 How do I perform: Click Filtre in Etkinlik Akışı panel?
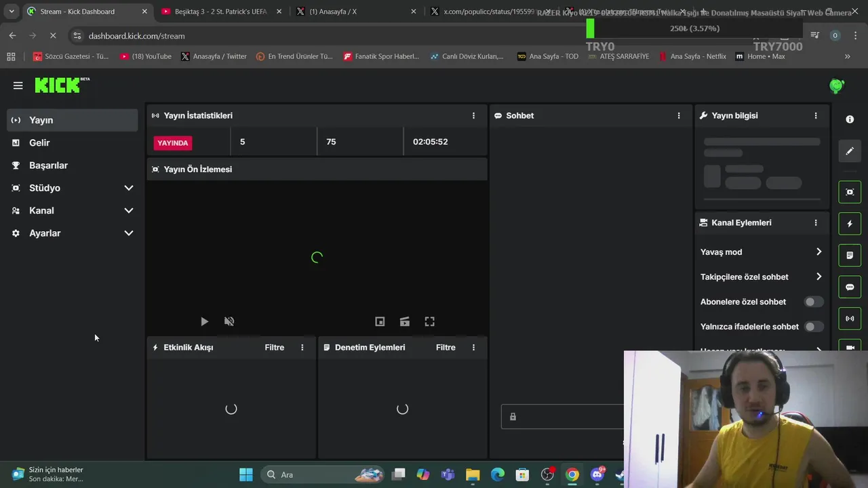click(x=274, y=347)
